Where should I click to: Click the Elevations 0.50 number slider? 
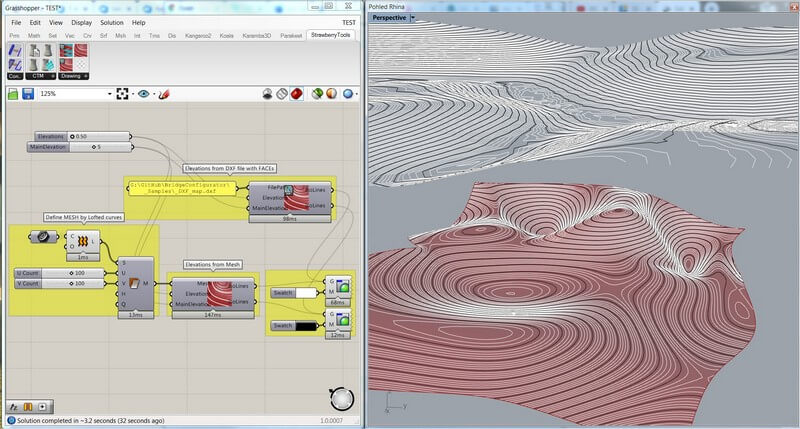[x=80, y=136]
